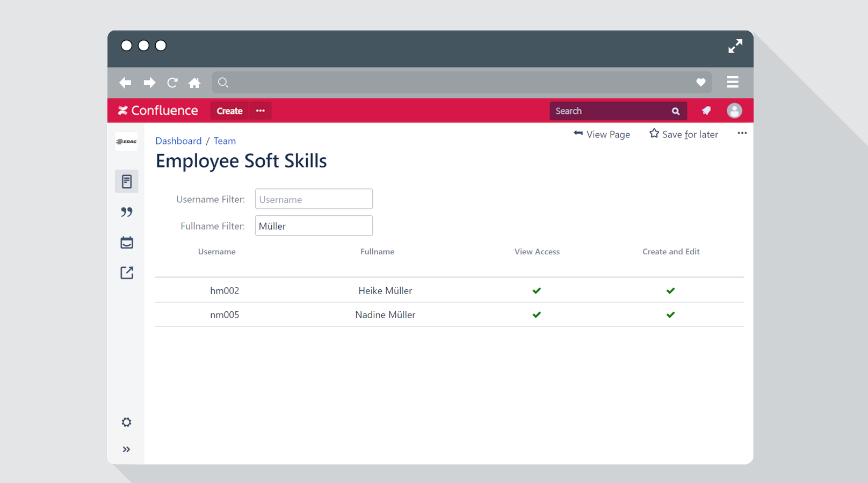Click the View Access column header
Screen dimensions: 868x483
tap(537, 252)
